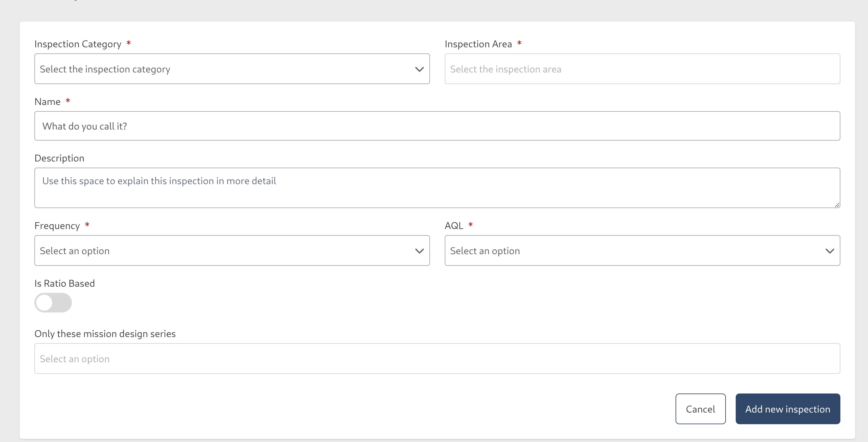Viewport: 868px width, 442px height.
Task: Open the Inspection Category dropdown chevron
Action: point(419,69)
